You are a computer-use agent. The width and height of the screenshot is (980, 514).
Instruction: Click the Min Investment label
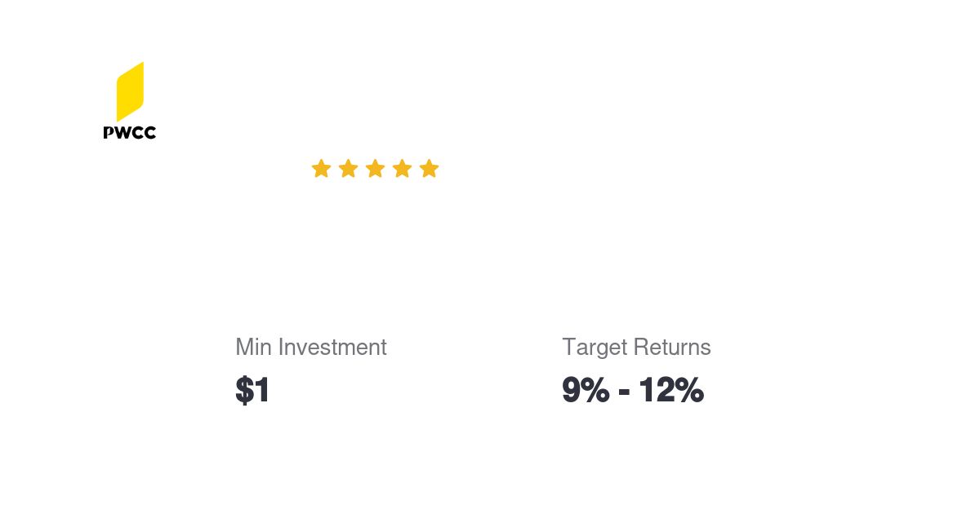click(x=310, y=348)
